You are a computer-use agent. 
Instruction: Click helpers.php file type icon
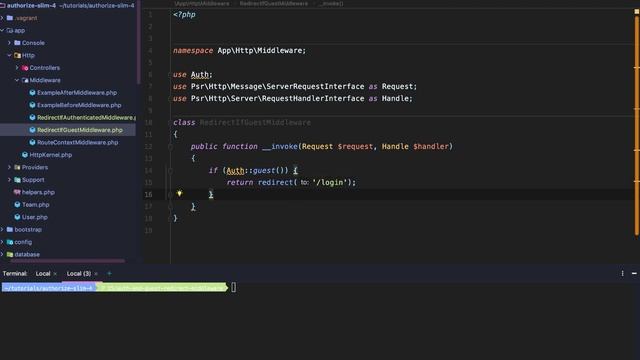(17, 192)
